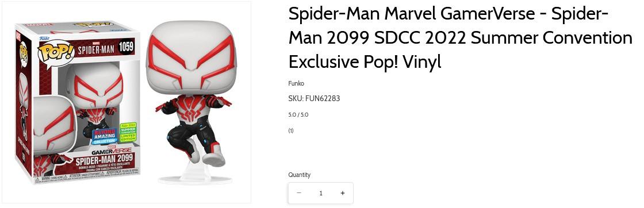The image size is (644, 208).
Task: Click the quantity field showing 1
Action: coord(321,193)
